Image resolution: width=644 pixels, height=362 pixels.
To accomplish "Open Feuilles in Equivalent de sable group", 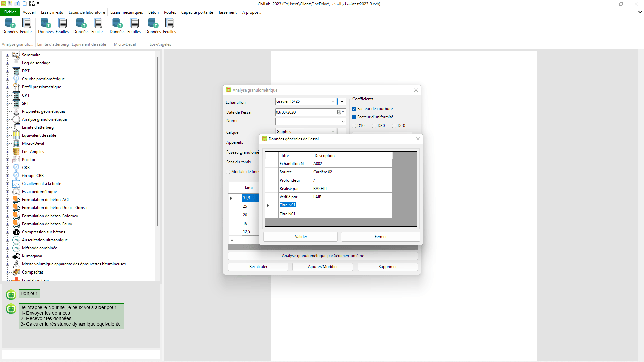I will click(x=98, y=26).
